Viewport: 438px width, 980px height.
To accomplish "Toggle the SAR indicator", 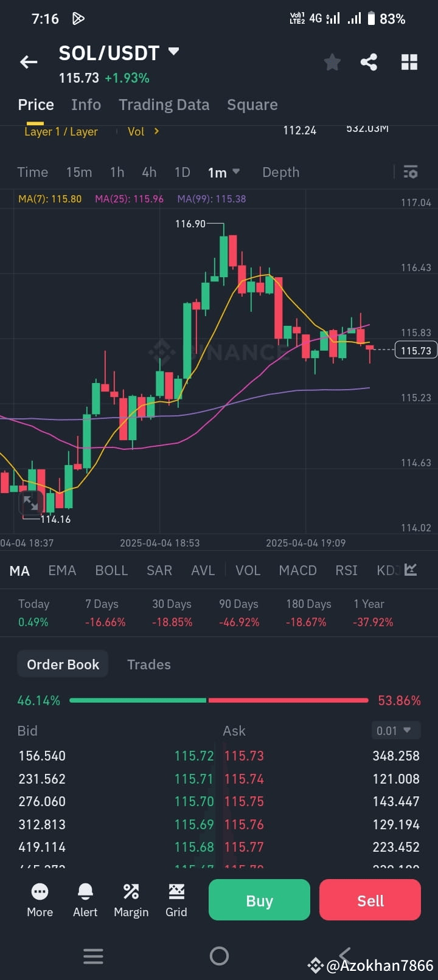I will click(x=159, y=570).
